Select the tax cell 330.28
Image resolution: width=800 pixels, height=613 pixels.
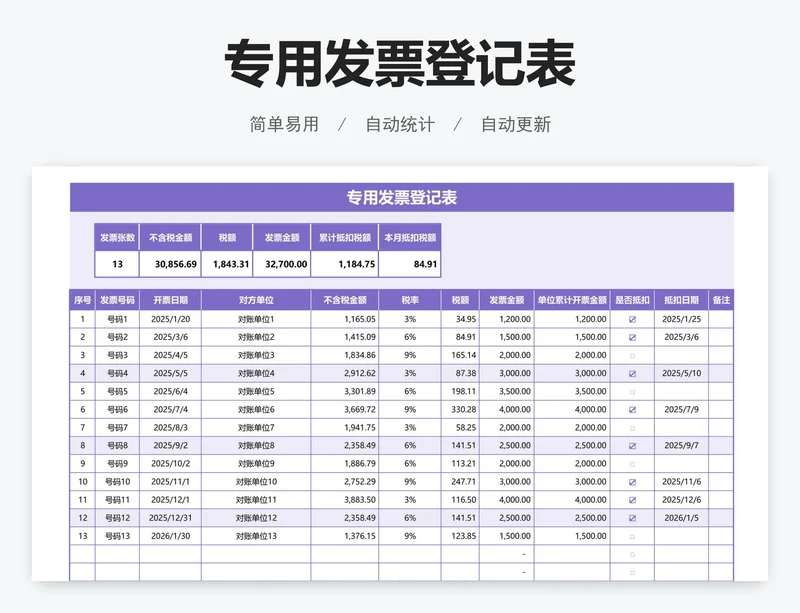[x=460, y=409]
